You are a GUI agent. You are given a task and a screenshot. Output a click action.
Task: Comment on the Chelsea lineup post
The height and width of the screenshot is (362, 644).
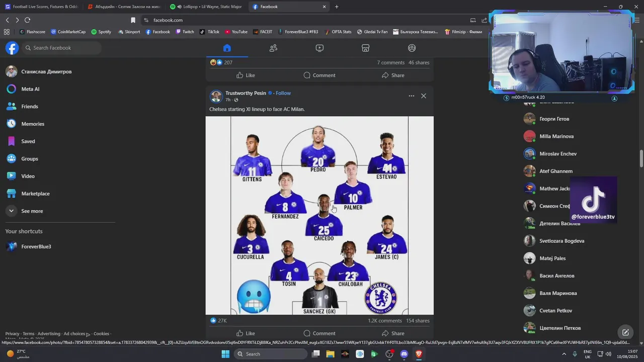pyautogui.click(x=319, y=333)
